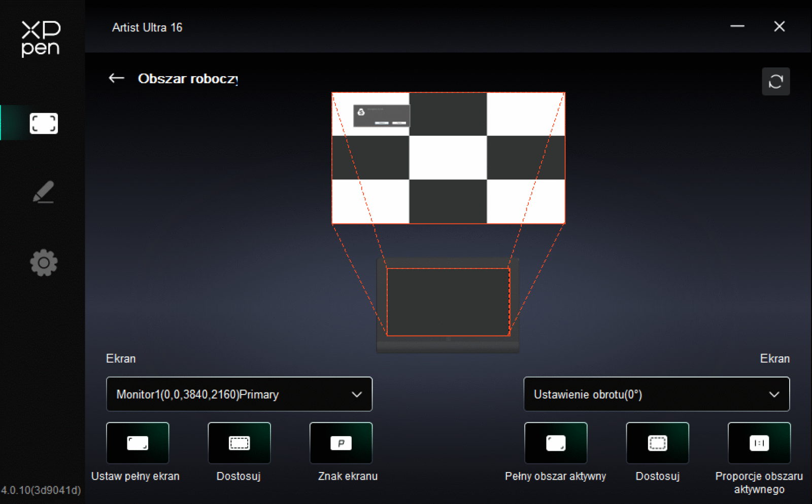Open the pen settings tab in sidebar
Viewport: 812px width, 504px height.
click(x=43, y=192)
